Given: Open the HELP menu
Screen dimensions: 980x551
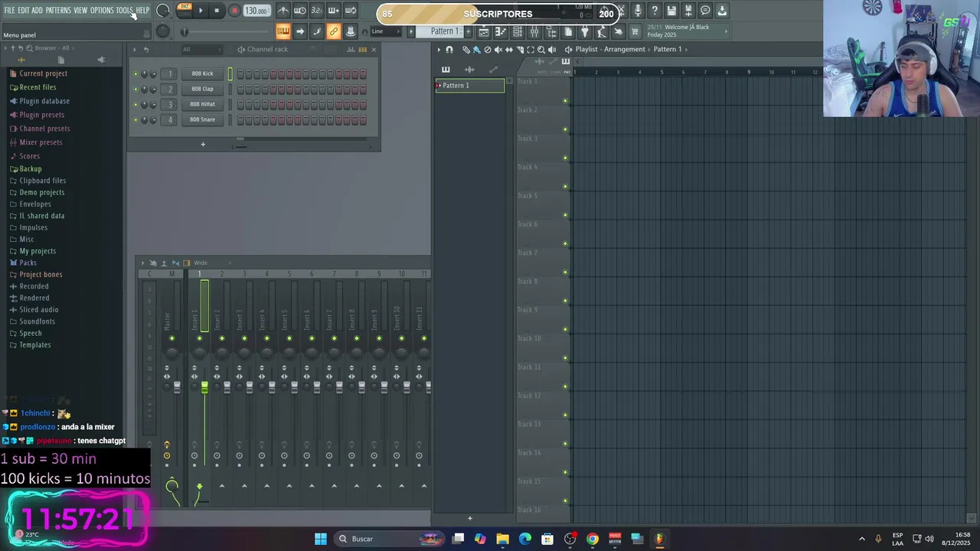Looking at the screenshot, I should pyautogui.click(x=143, y=11).
